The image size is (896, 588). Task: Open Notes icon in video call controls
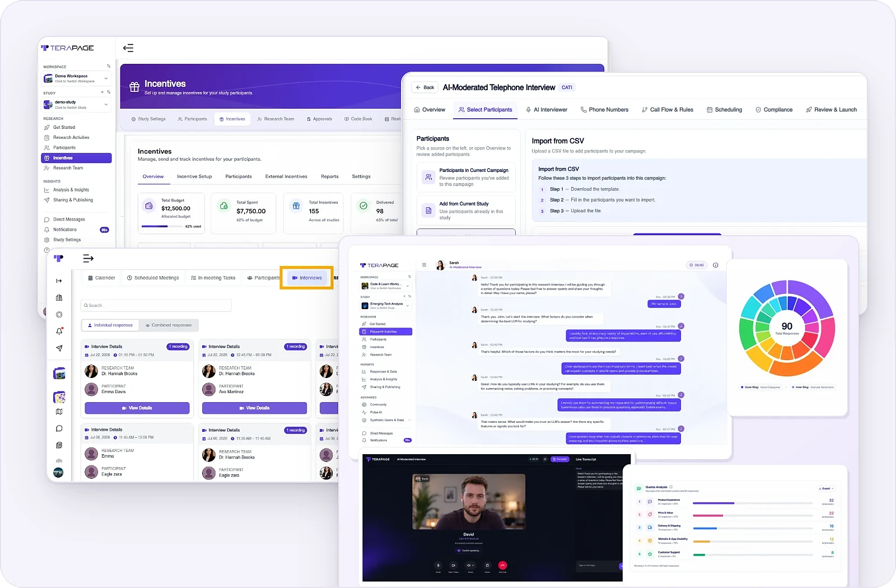(487, 566)
